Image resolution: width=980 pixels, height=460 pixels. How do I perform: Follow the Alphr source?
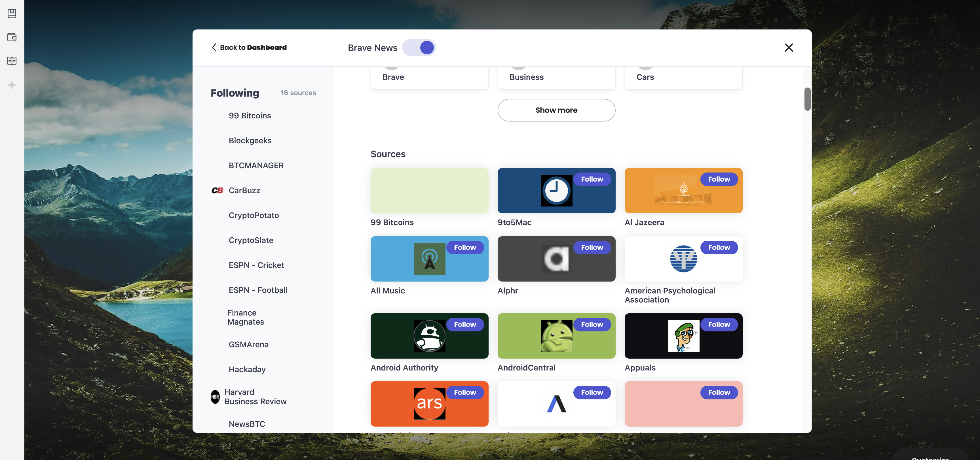click(592, 248)
